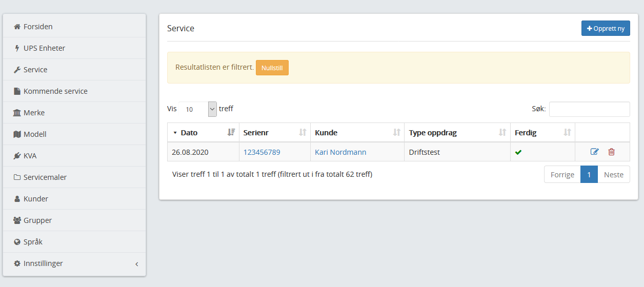Sort the Type oppdrag column
Viewport: 644px width, 287px height.
pyautogui.click(x=502, y=132)
